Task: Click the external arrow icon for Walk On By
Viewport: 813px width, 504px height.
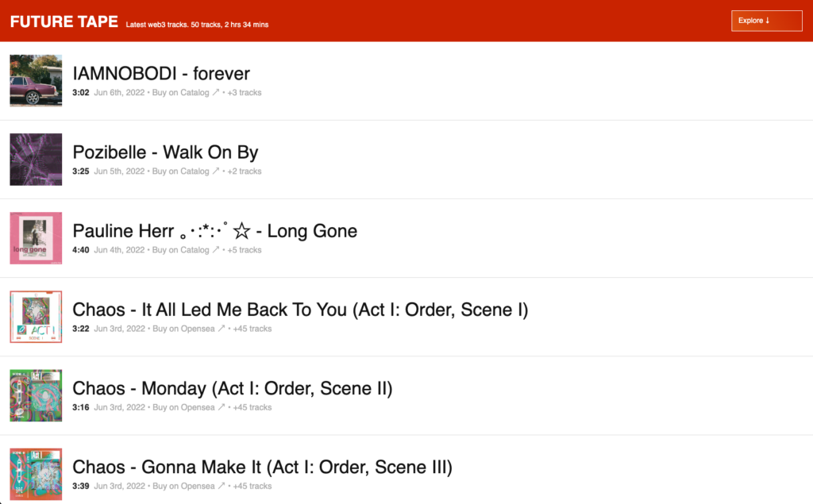Action: coord(216,171)
